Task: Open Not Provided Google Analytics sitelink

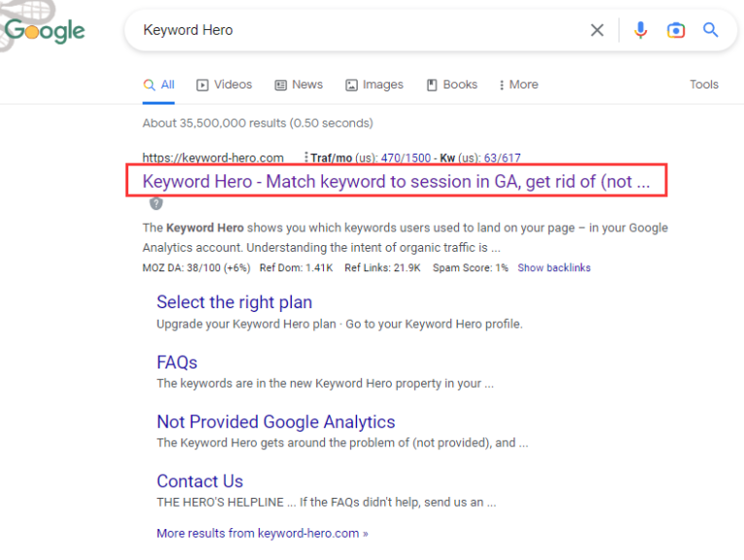Action: pyautogui.click(x=275, y=422)
